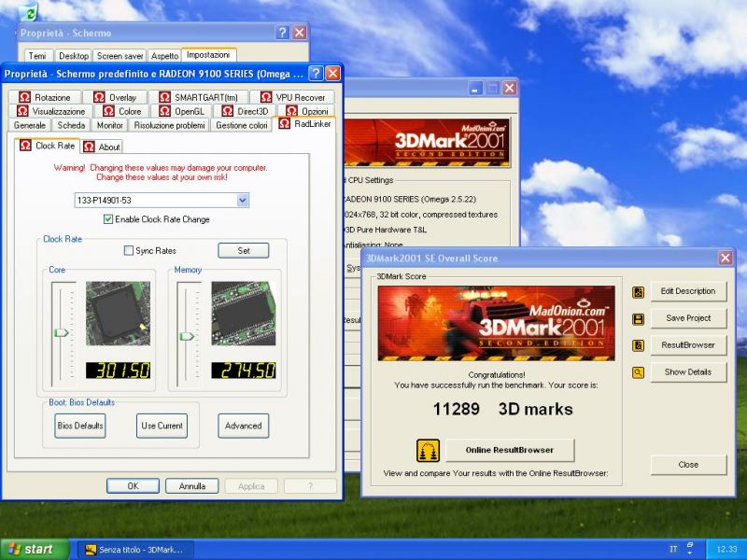Viewport: 747px width, 560px height.
Task: Click the Memory chip image
Action: coord(244,313)
